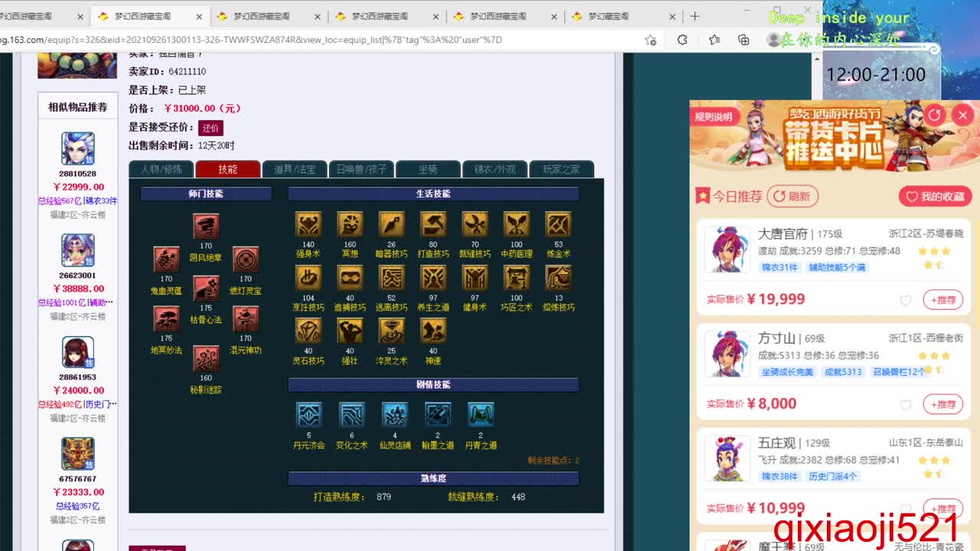980x551 pixels.
Task: Add this page to browser favorites
Action: [x=650, y=40]
